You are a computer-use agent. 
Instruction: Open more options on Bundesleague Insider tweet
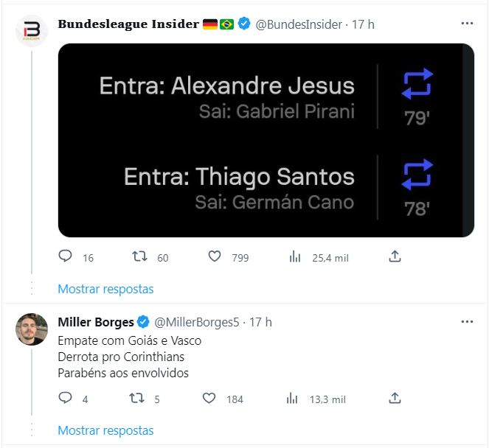[x=467, y=24]
